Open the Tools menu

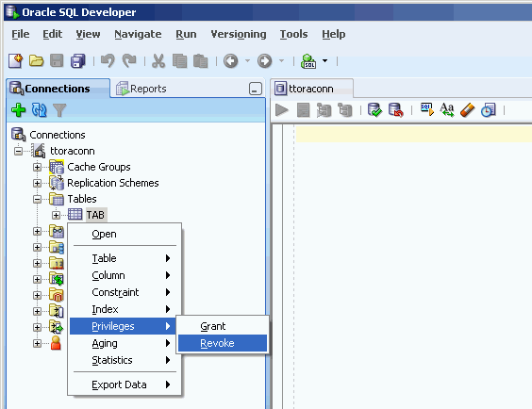coord(293,34)
